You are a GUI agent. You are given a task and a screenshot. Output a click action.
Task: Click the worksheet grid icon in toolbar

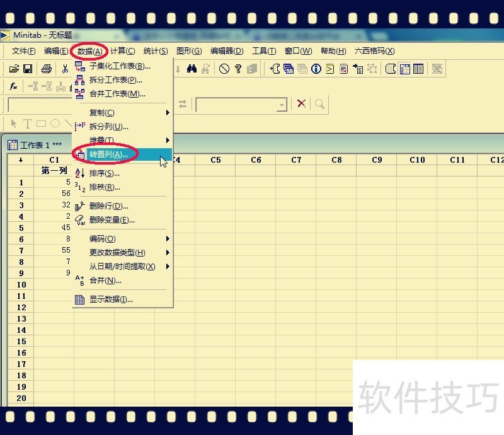click(404, 69)
